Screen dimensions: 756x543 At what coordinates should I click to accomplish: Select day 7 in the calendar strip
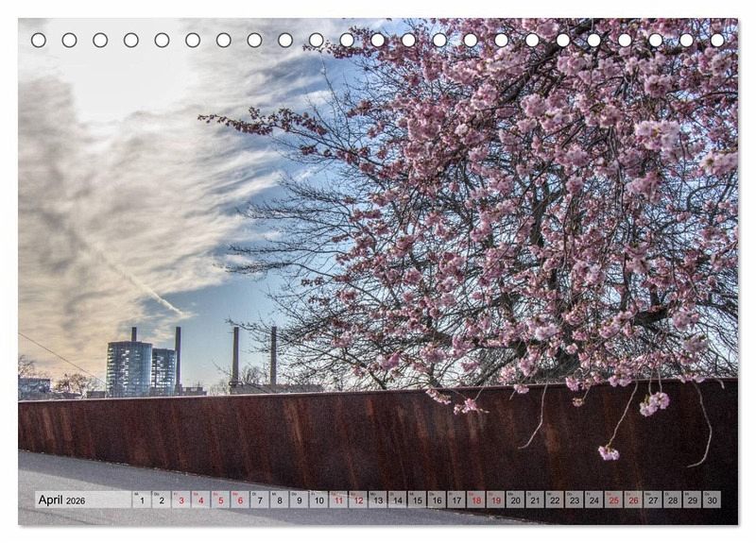coord(260,500)
